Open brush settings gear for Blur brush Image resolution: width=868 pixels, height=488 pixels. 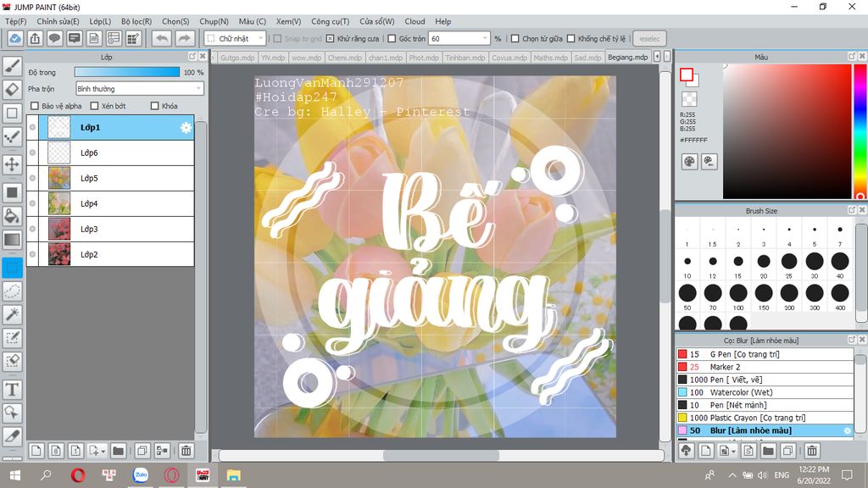(x=847, y=430)
